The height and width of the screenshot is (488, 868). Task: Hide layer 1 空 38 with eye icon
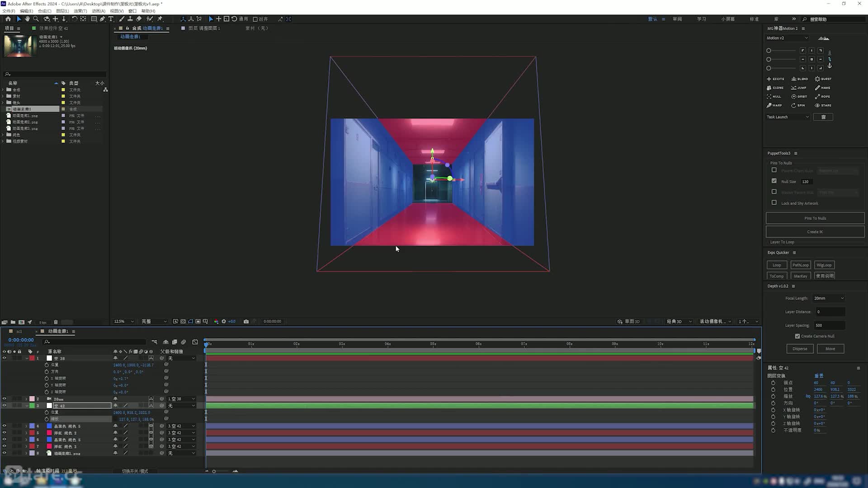point(5,358)
